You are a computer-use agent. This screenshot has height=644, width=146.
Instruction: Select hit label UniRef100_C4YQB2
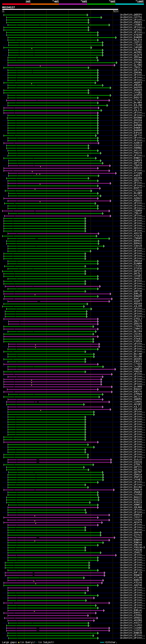pyautogui.click(x=131, y=93)
